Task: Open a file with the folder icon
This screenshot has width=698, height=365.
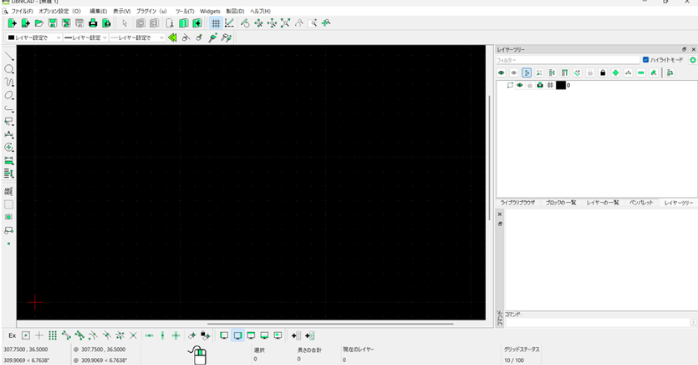Action: click(39, 23)
